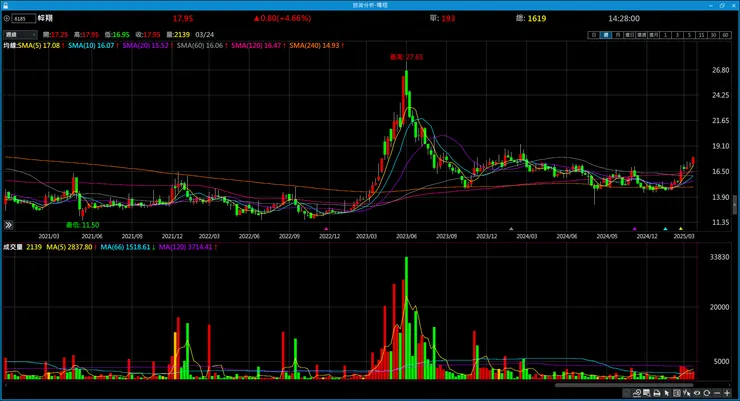This screenshot has width=740, height=401.
Task: Click the left scroll arrow below volume chart
Action: 5,385
